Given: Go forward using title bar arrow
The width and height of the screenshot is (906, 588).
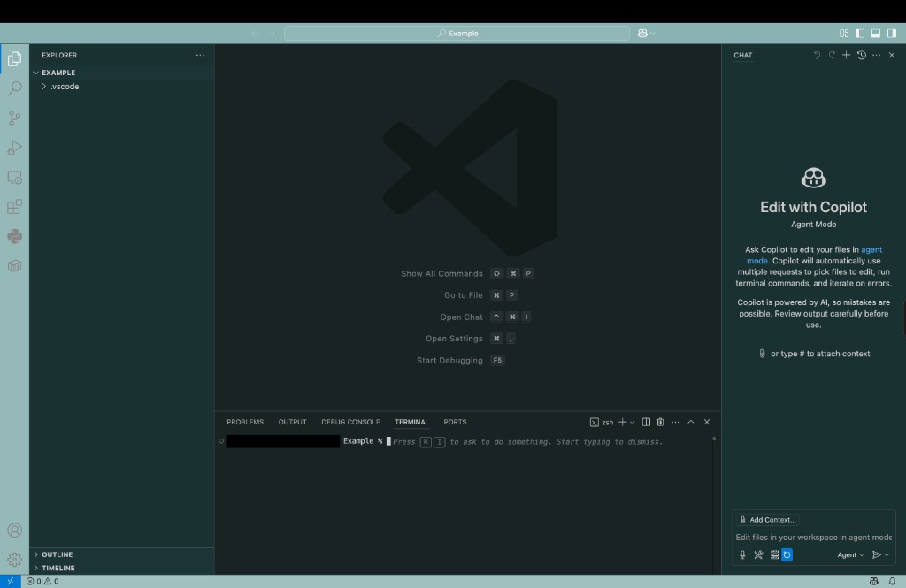Looking at the screenshot, I should pos(272,34).
